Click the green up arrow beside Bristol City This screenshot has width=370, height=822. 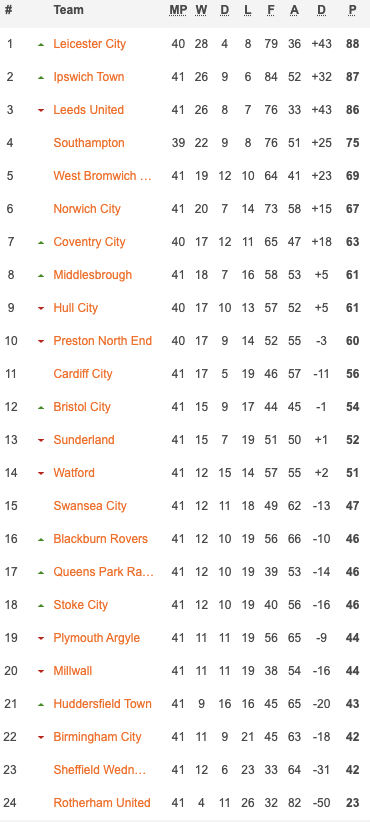(41, 408)
